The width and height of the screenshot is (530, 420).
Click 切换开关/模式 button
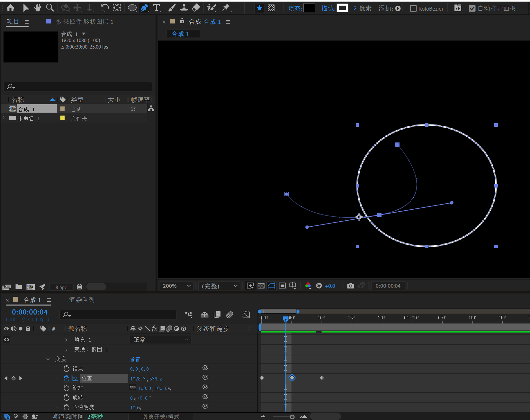tap(161, 416)
